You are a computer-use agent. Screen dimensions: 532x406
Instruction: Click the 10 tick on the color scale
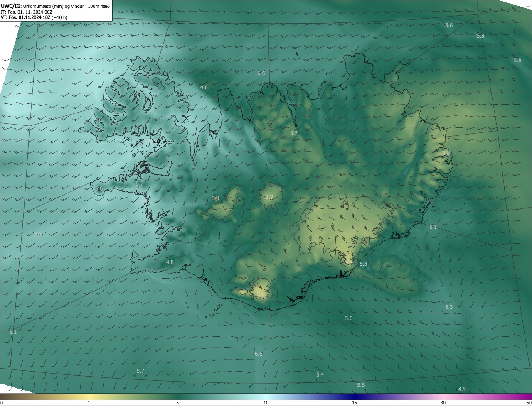[266, 403]
